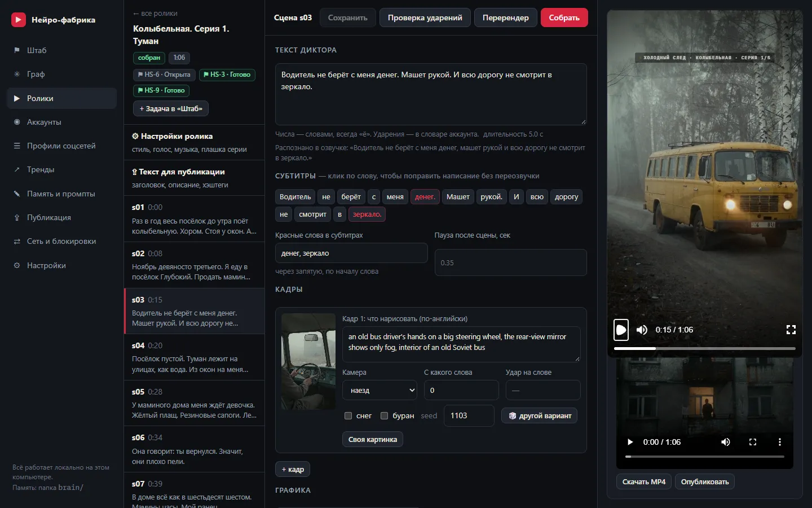This screenshot has width=812, height=508.
Task: Open Память и промпты page
Action: click(x=61, y=194)
